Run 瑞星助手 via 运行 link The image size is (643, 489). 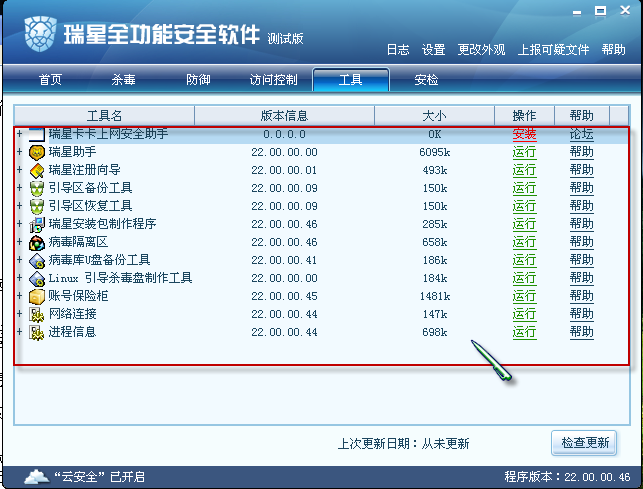(524, 152)
